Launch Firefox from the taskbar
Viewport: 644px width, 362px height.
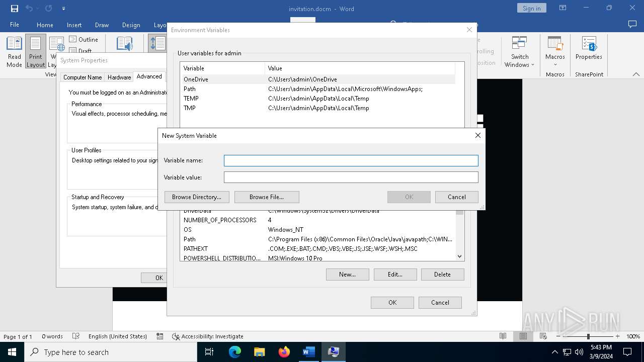click(x=284, y=352)
